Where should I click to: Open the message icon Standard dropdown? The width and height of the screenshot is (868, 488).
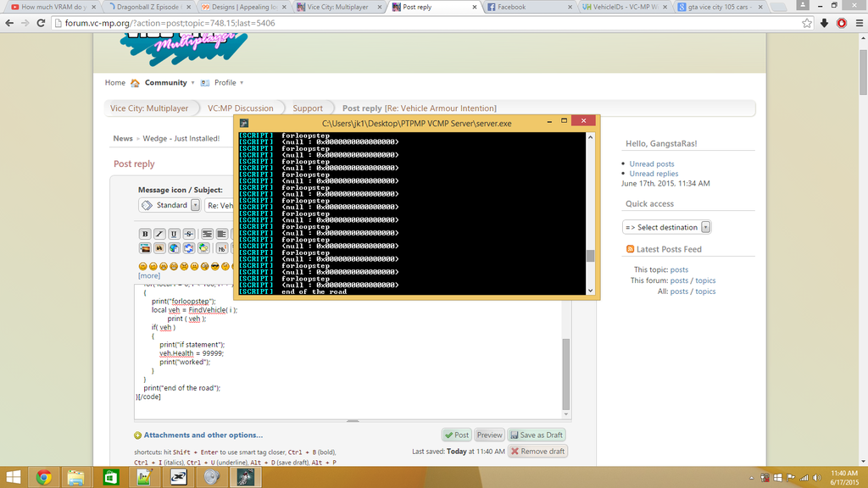coord(170,205)
